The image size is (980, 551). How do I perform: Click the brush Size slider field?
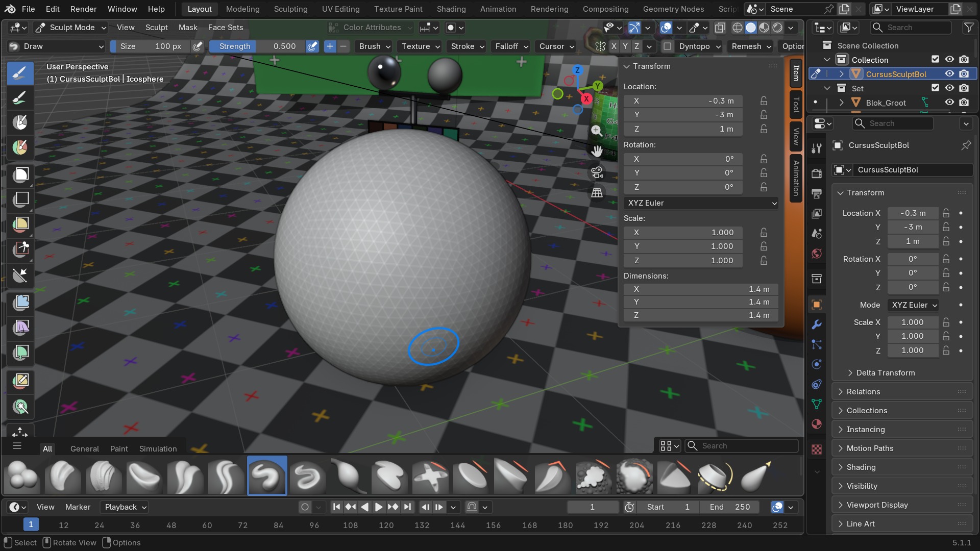(x=151, y=46)
